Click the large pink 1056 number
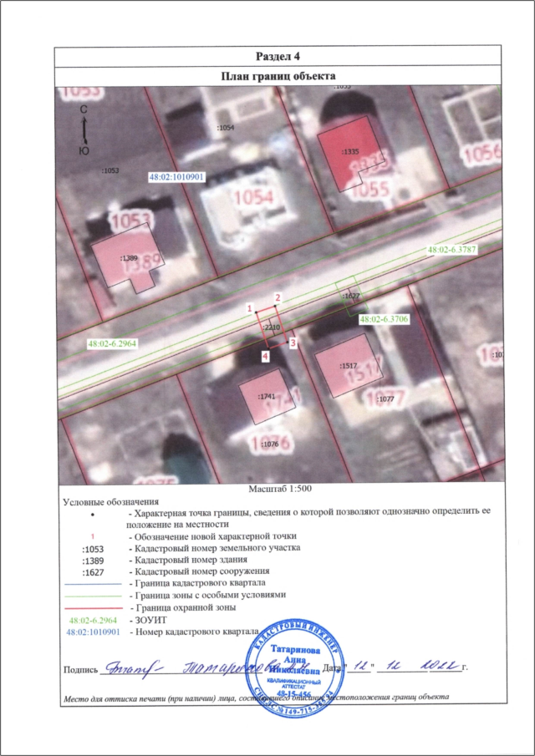 point(482,154)
